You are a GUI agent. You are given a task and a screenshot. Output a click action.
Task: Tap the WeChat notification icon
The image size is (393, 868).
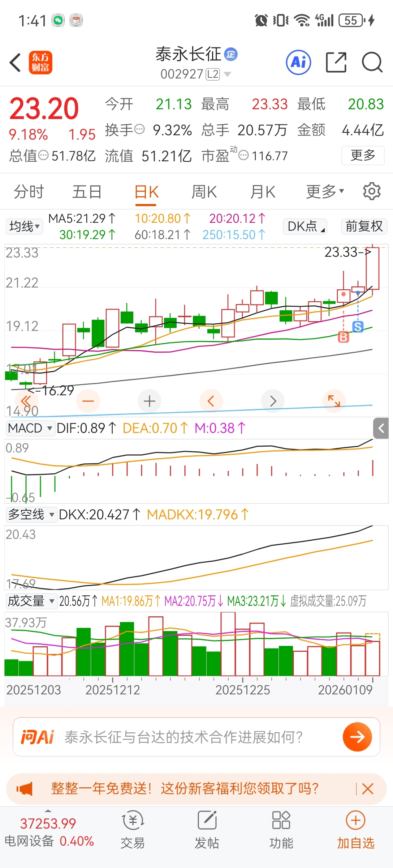tap(58, 20)
